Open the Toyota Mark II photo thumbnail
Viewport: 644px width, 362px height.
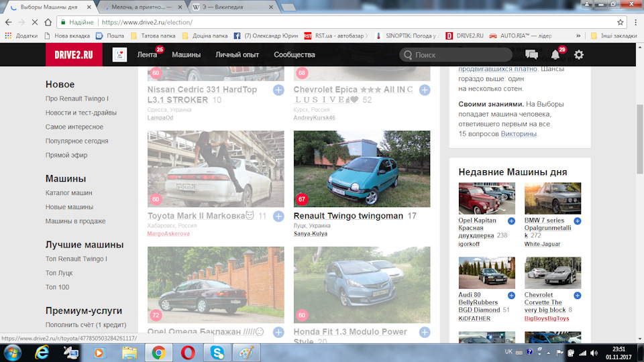pyautogui.click(x=215, y=169)
